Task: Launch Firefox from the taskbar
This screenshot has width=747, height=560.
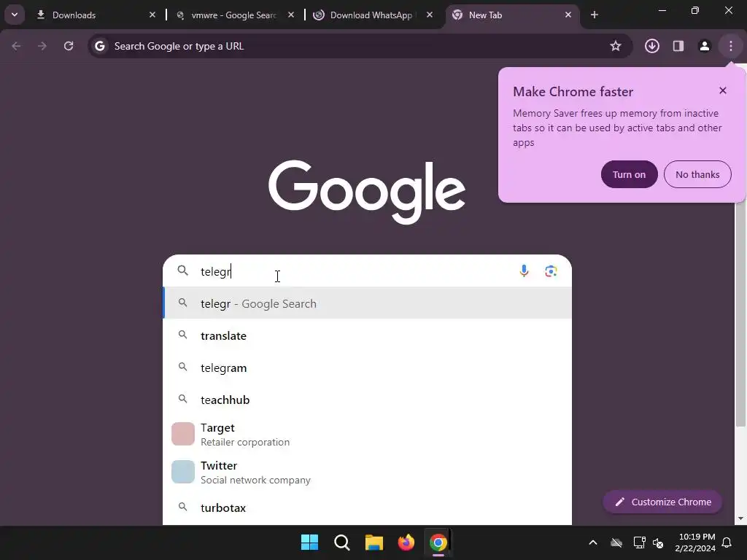Action: [406, 542]
